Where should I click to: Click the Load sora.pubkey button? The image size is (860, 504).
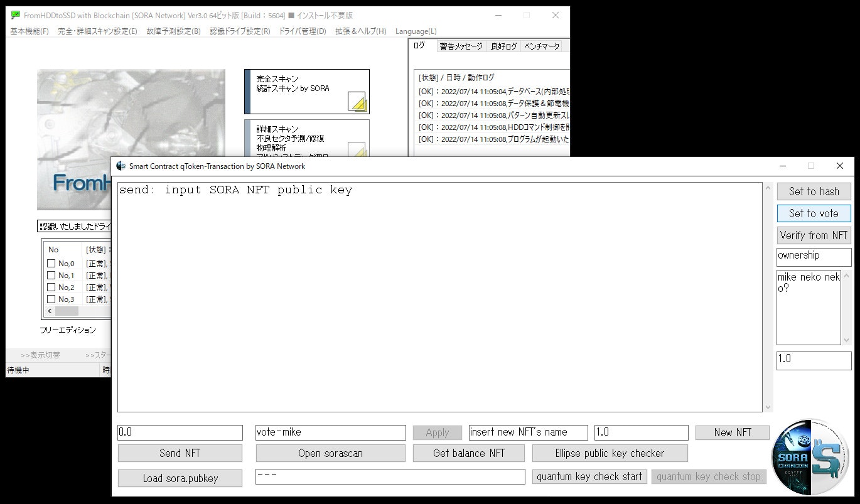(x=180, y=478)
